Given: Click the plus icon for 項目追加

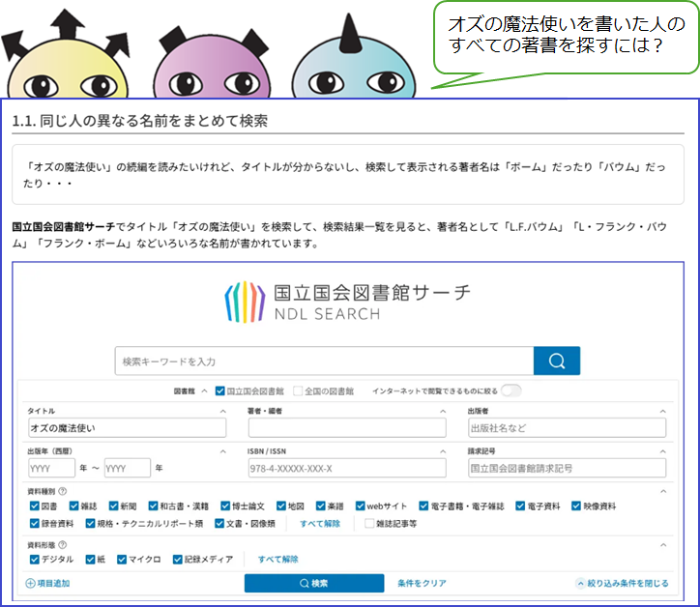Looking at the screenshot, I should 30,584.
